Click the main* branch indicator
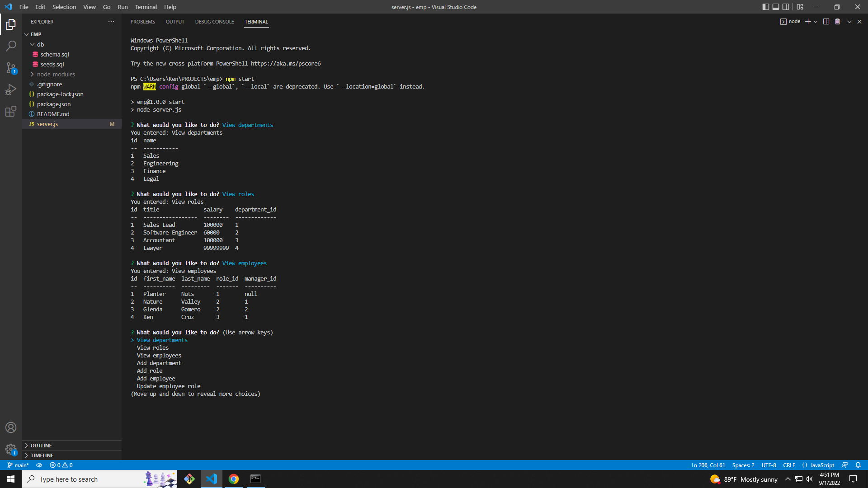Image resolution: width=868 pixels, height=488 pixels. [x=18, y=465]
